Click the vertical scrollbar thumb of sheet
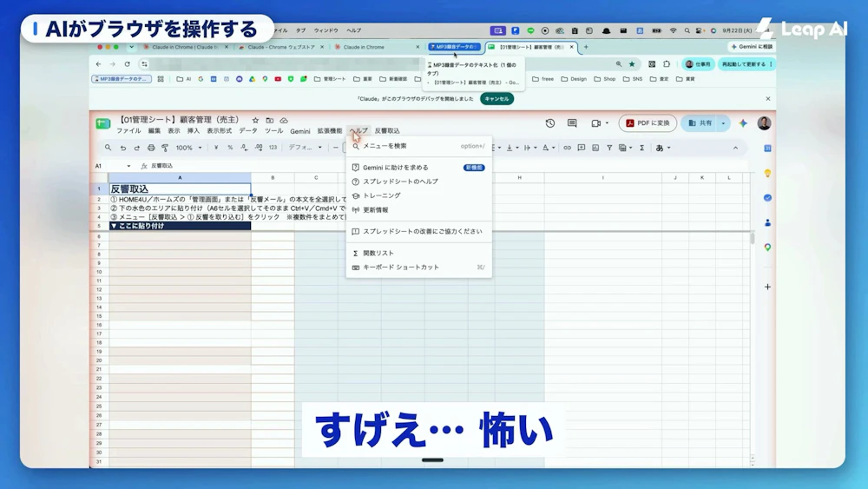The image size is (868, 489). click(753, 238)
